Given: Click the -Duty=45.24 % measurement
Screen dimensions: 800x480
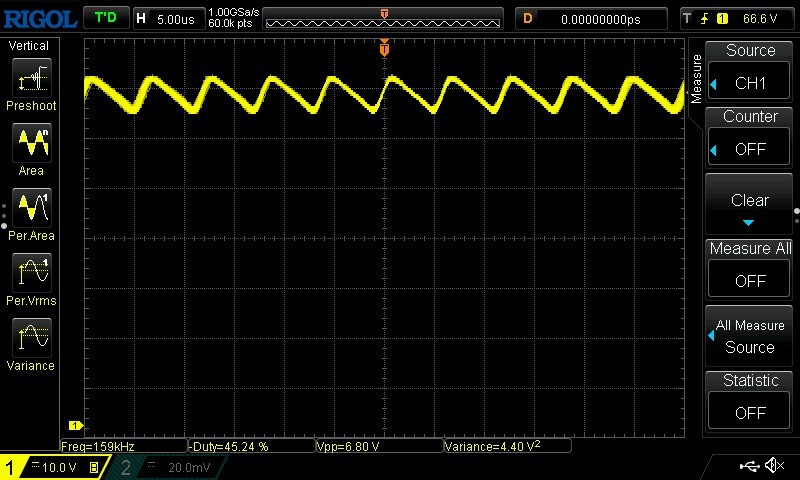Looking at the screenshot, I should [x=252, y=446].
